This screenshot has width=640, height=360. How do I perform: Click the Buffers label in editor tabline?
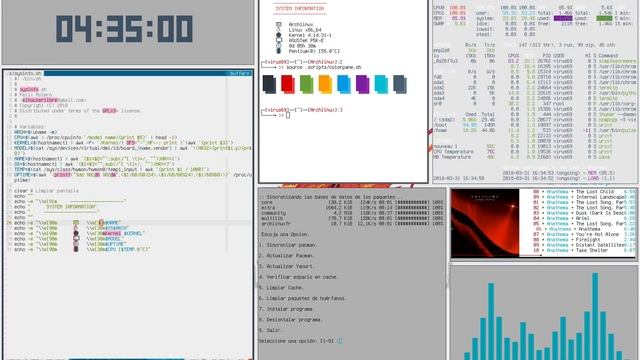point(239,73)
